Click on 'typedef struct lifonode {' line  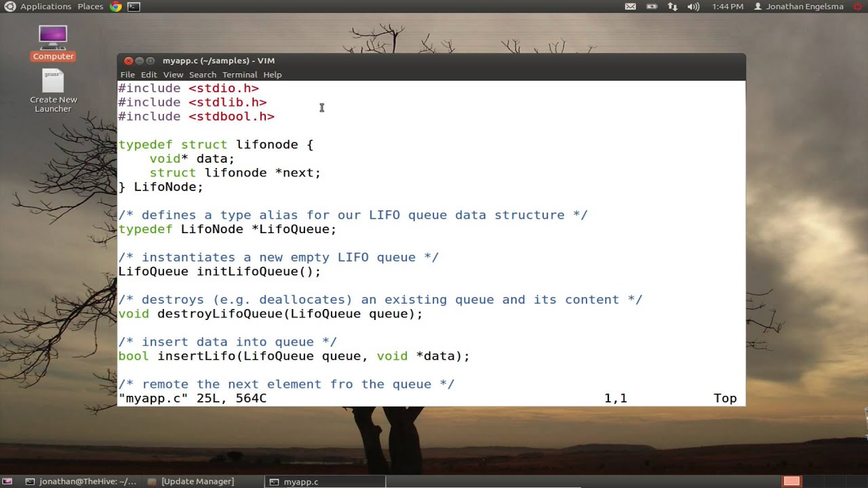click(x=216, y=144)
